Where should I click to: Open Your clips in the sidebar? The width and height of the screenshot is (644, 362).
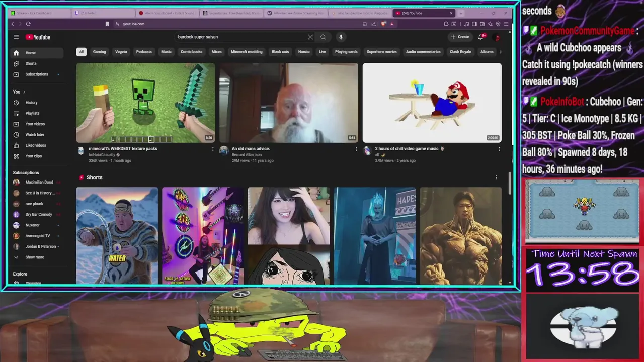click(38, 156)
